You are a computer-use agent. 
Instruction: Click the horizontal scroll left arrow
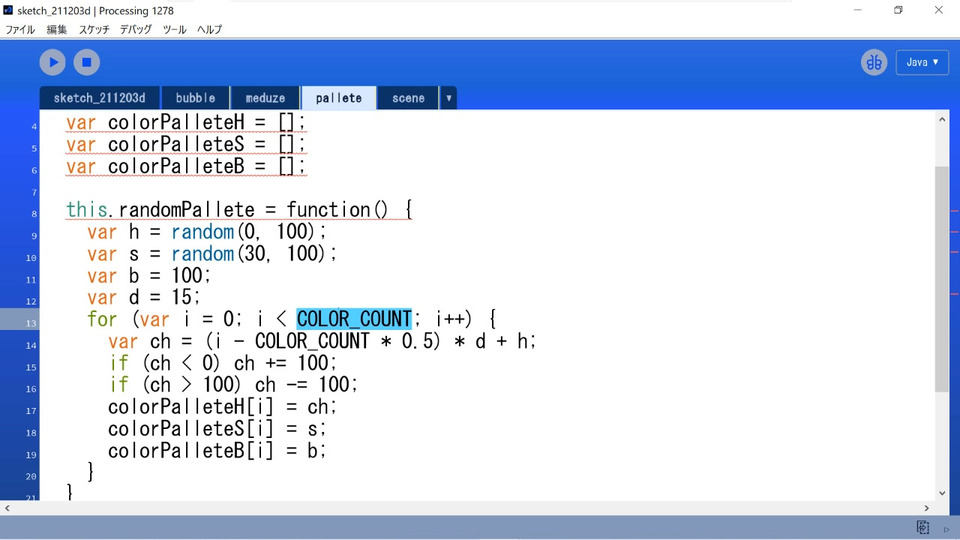[x=7, y=508]
